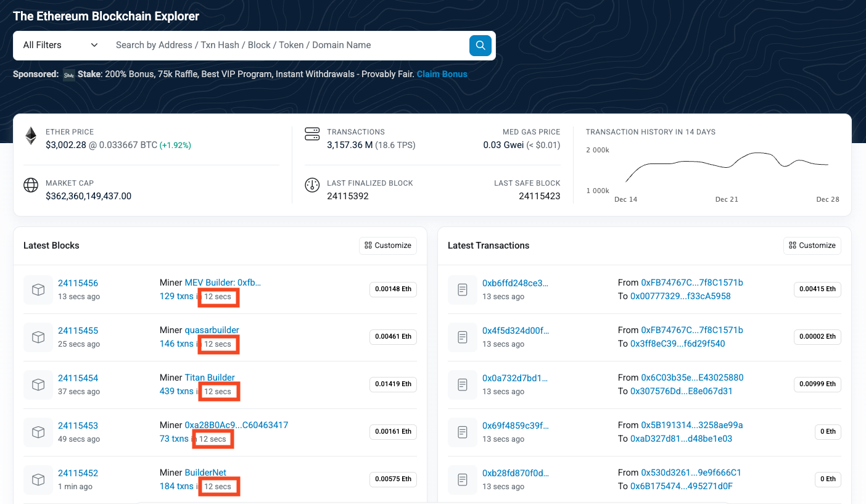Image resolution: width=866 pixels, height=504 pixels.
Task: Click the search magnifying glass icon
Action: point(480,45)
